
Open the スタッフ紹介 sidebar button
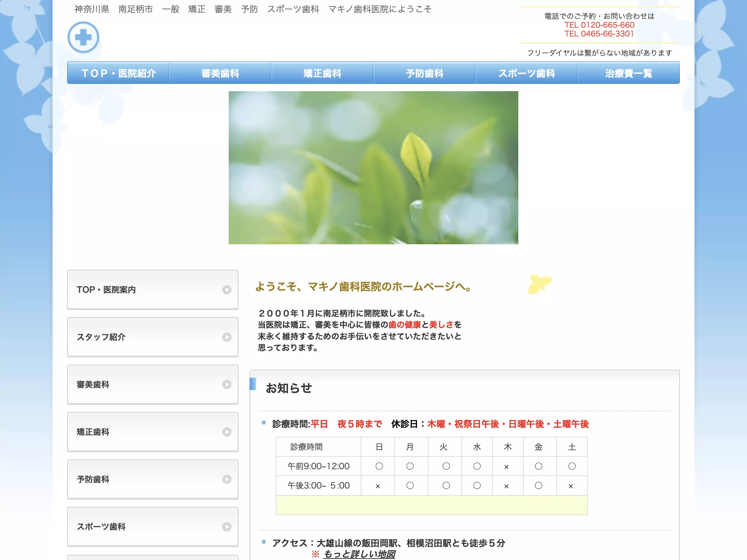[x=153, y=337]
